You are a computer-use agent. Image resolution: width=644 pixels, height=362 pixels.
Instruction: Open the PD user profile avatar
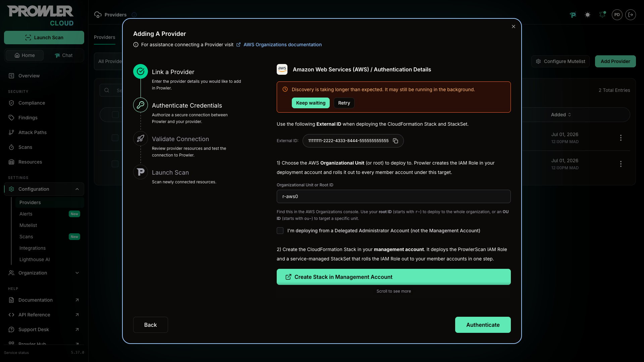[617, 15]
